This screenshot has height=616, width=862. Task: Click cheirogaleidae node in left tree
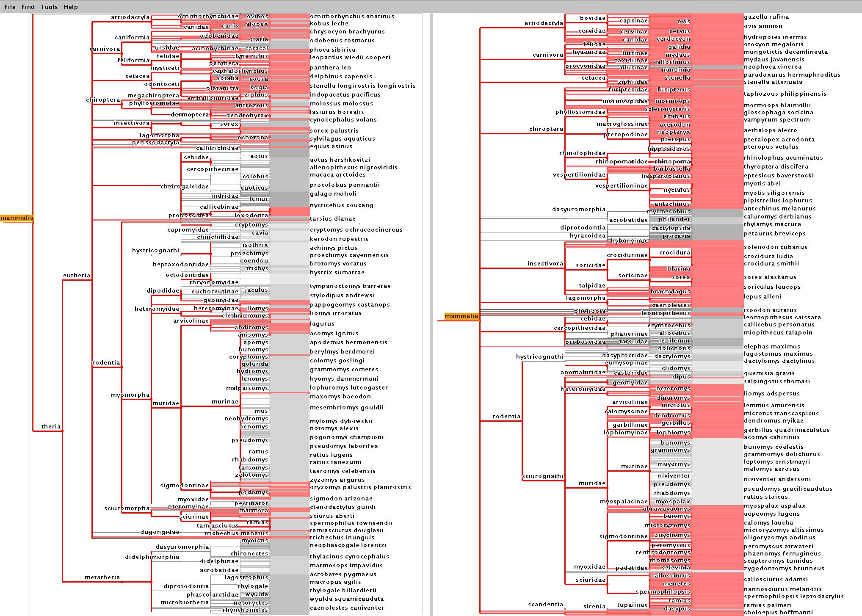pos(185,186)
